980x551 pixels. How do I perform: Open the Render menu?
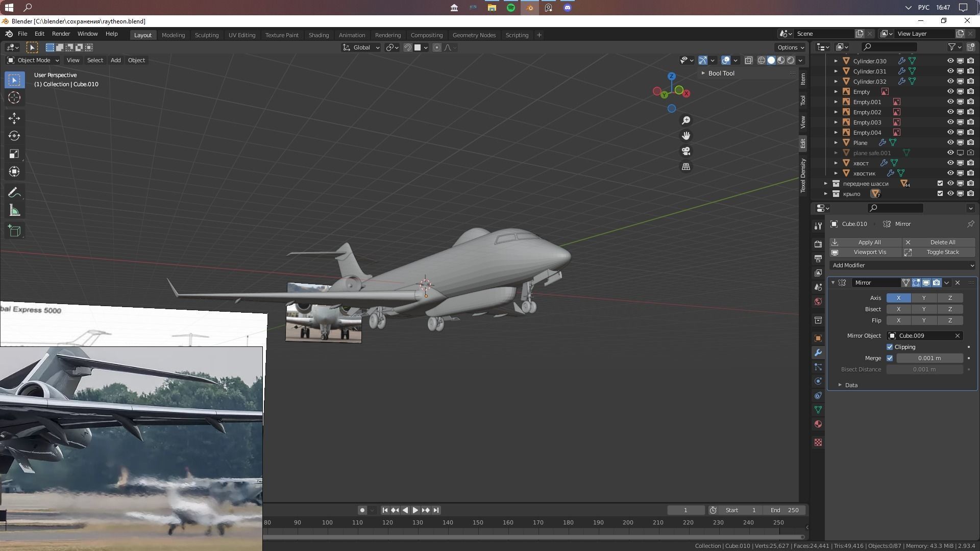pos(61,34)
